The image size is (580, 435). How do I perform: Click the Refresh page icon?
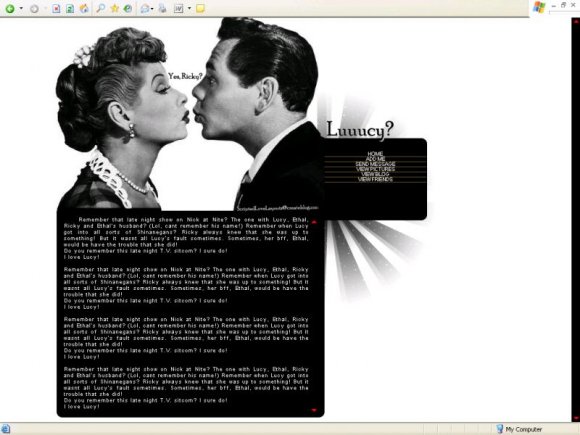coord(70,8)
